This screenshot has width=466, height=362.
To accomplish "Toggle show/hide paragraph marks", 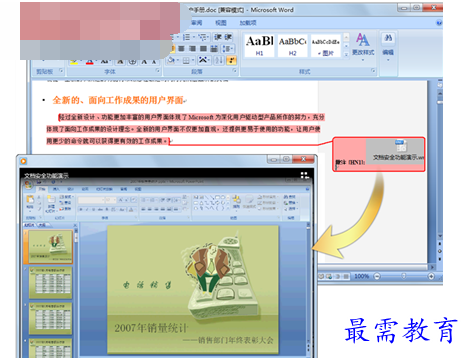I will pyautogui.click(x=231, y=60).
